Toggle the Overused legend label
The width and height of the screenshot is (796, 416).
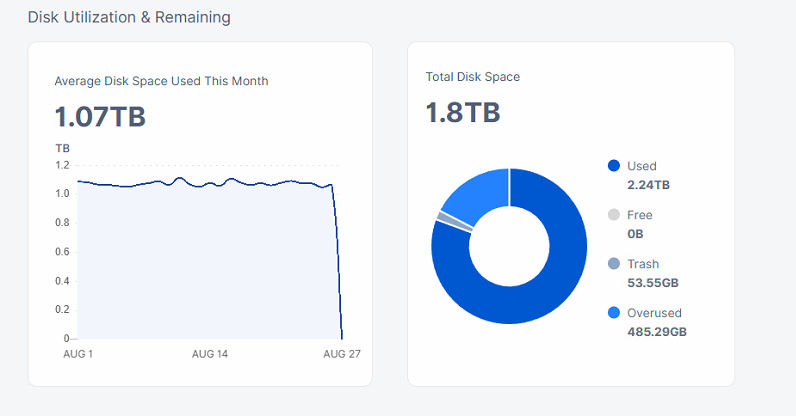[x=654, y=313]
